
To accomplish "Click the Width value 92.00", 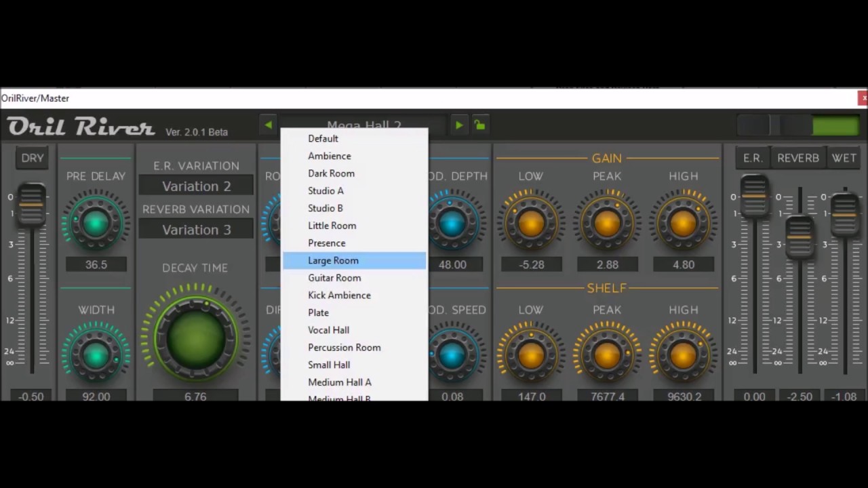I will (96, 396).
